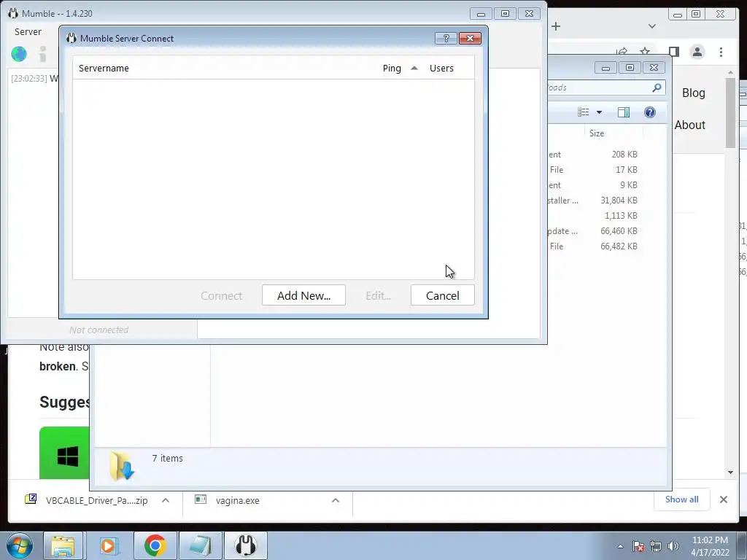The width and height of the screenshot is (747, 560).
Task: Click the page scrollbar down arrow
Action: 730,472
